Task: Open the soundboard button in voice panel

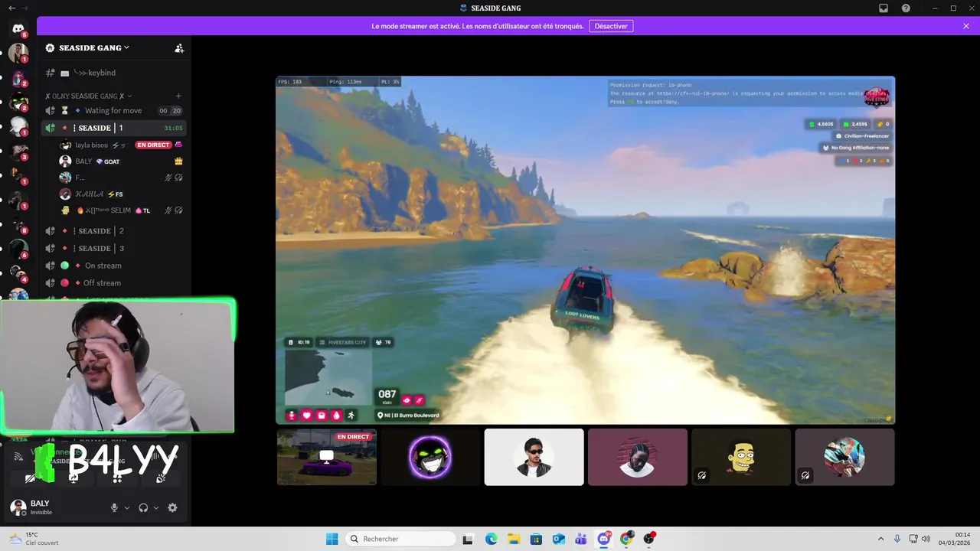Action: (161, 478)
